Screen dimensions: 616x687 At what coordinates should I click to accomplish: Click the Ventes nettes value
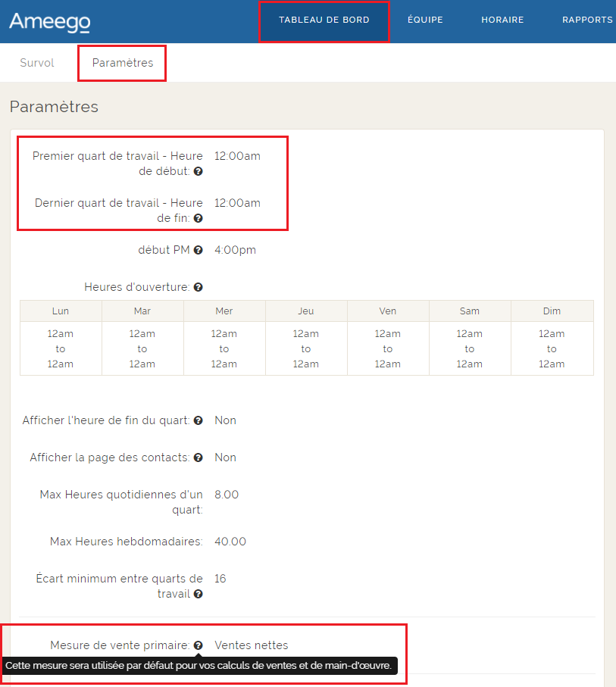[x=252, y=645]
